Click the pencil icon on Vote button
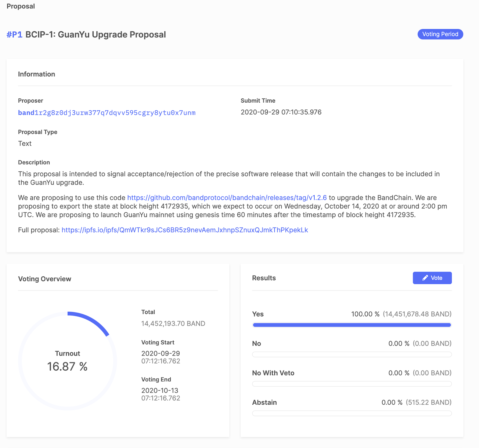Image resolution: width=479 pixels, height=448 pixels. (x=425, y=278)
